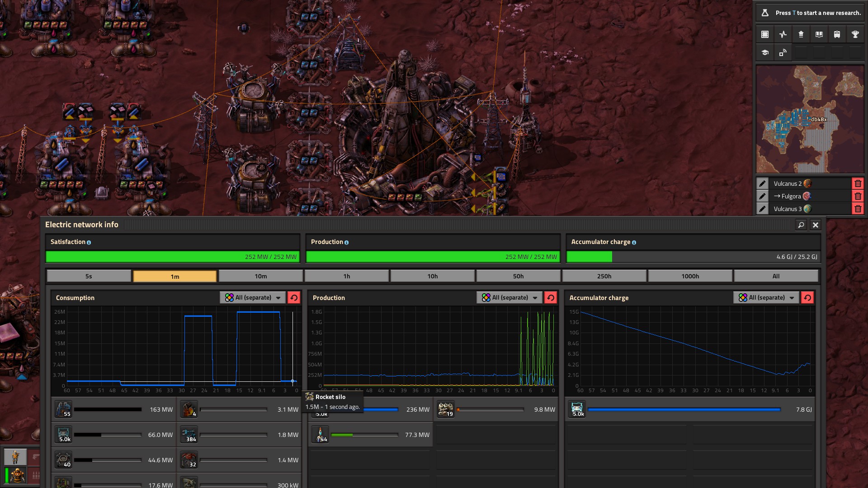The image size is (868, 488).
Task: Edit Fulgora entry with pencil icon
Action: coord(763,196)
